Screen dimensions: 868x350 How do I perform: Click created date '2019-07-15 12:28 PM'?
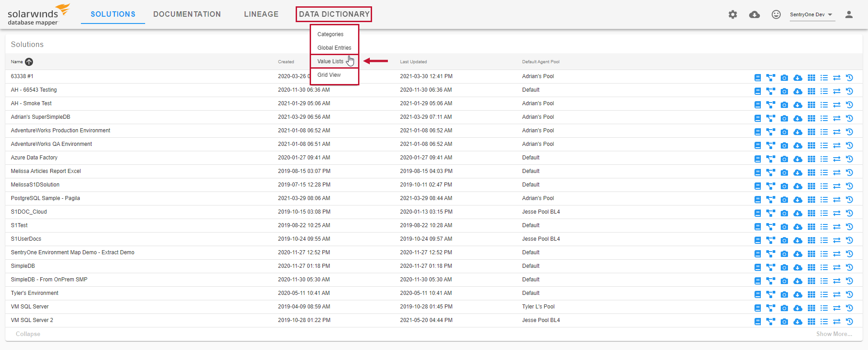pyautogui.click(x=304, y=185)
